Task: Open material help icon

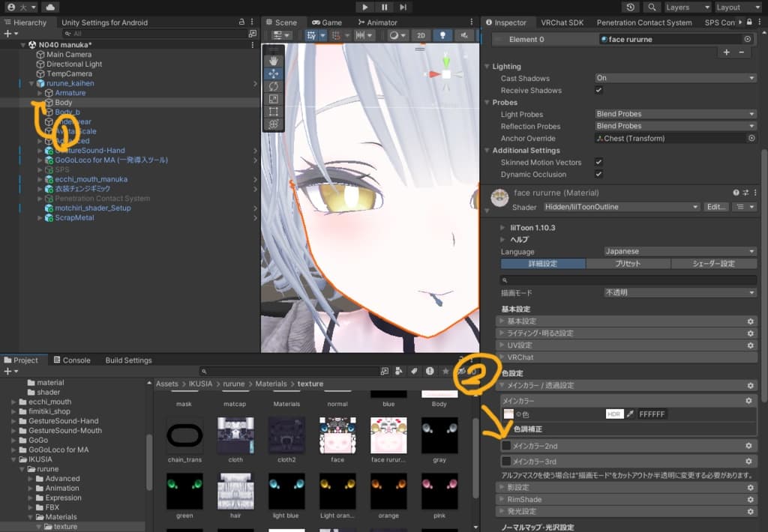Action: 736,193
